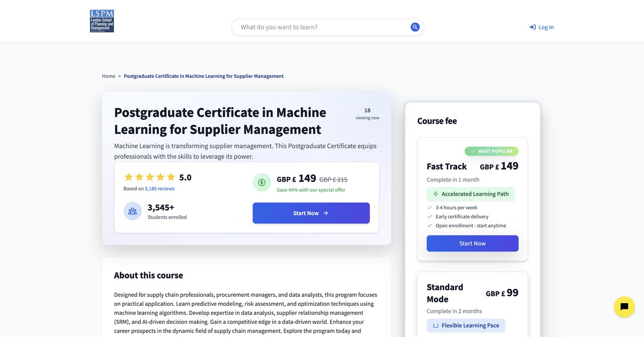
Task: Click the fifth rating star
Action: click(x=171, y=177)
